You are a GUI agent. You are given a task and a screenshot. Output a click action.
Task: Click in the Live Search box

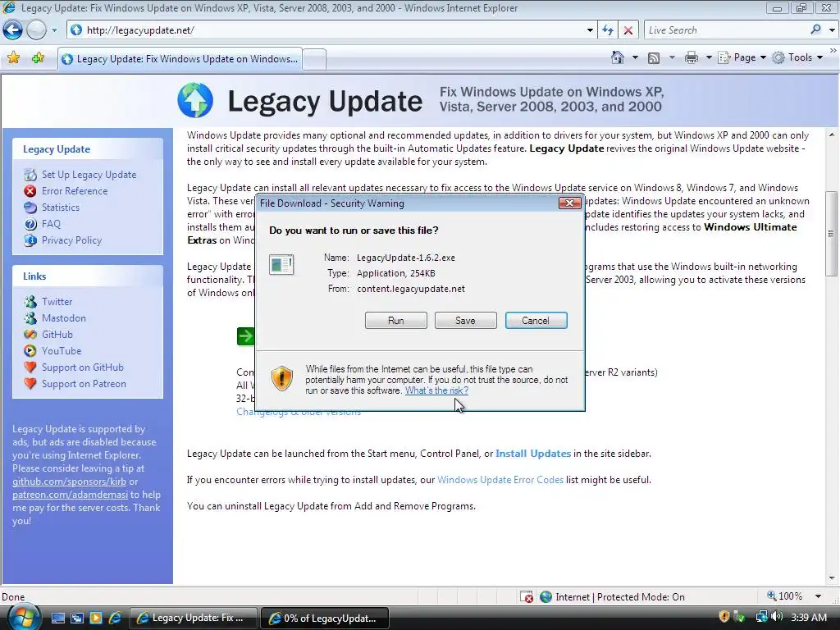click(727, 30)
